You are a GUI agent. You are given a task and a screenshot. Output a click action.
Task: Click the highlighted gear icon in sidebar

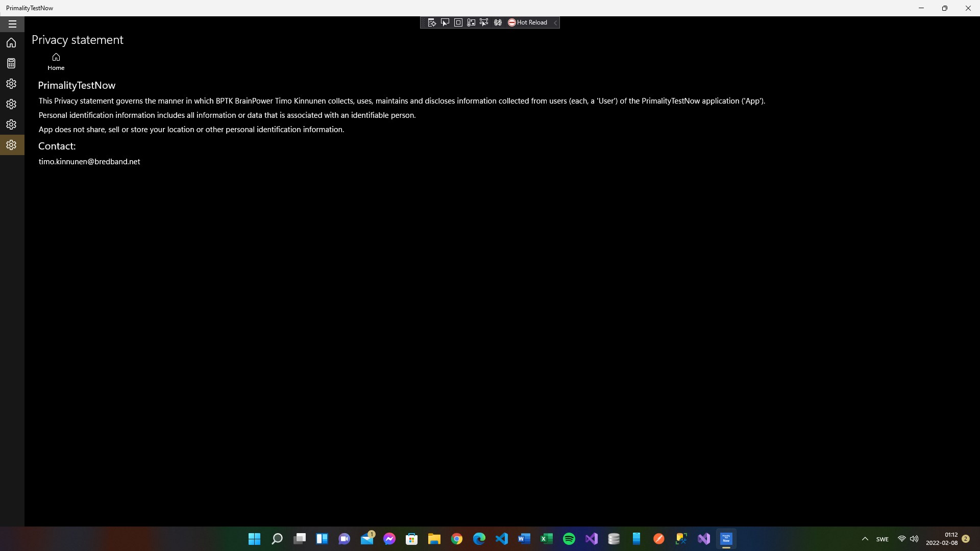tap(11, 145)
